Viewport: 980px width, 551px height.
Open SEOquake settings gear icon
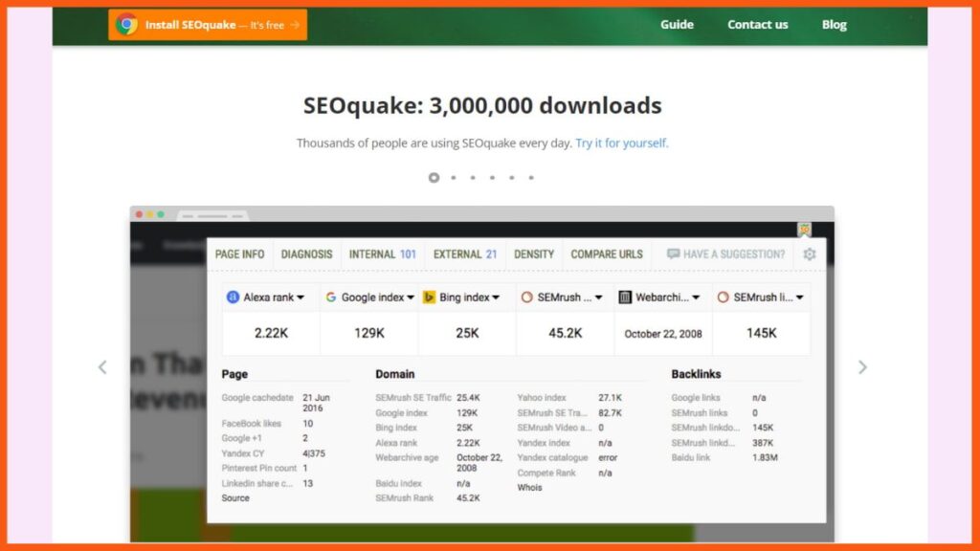click(810, 254)
